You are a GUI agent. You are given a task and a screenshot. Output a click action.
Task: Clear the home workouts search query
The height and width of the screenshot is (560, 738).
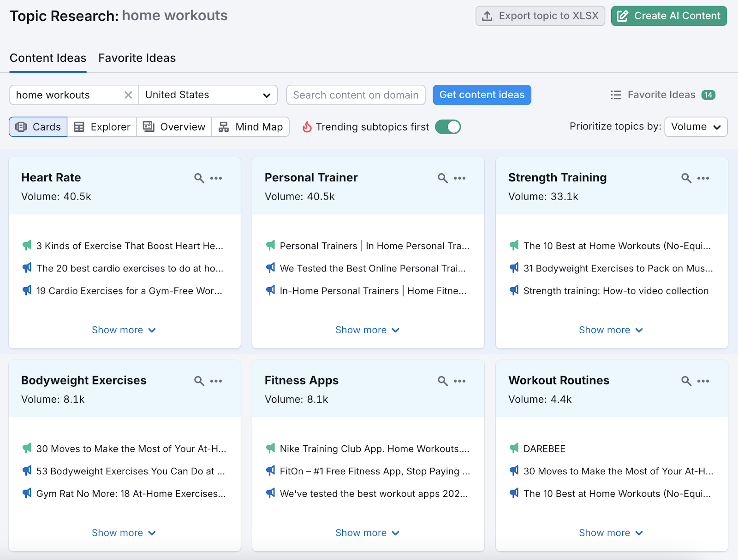pos(128,95)
